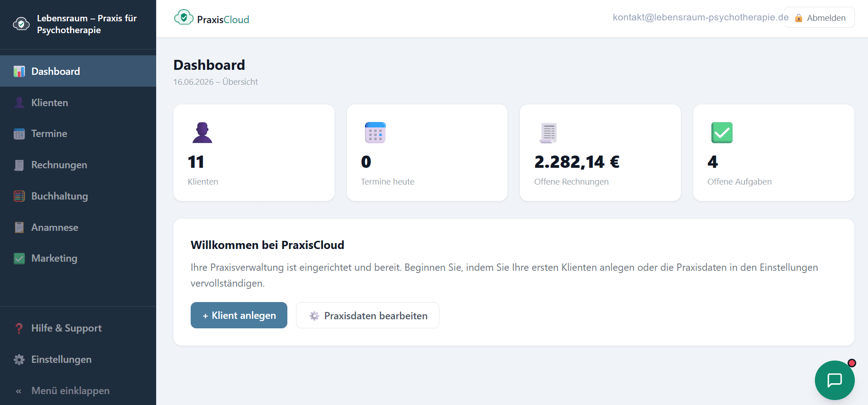868x405 pixels.
Task: Click the Einstellungen gear icon
Action: coord(19,360)
